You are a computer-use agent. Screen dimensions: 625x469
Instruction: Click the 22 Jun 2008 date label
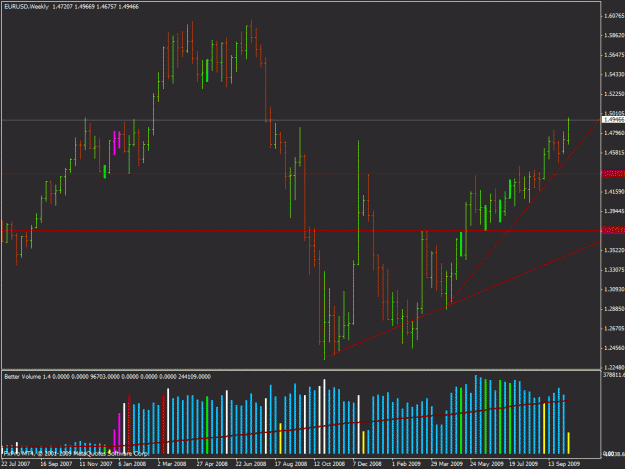click(x=251, y=464)
